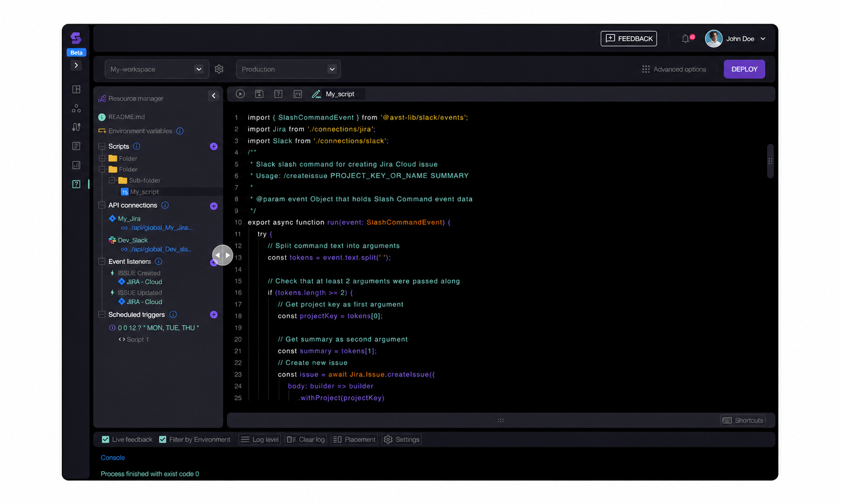Expand the left sidebar navigation

click(76, 65)
